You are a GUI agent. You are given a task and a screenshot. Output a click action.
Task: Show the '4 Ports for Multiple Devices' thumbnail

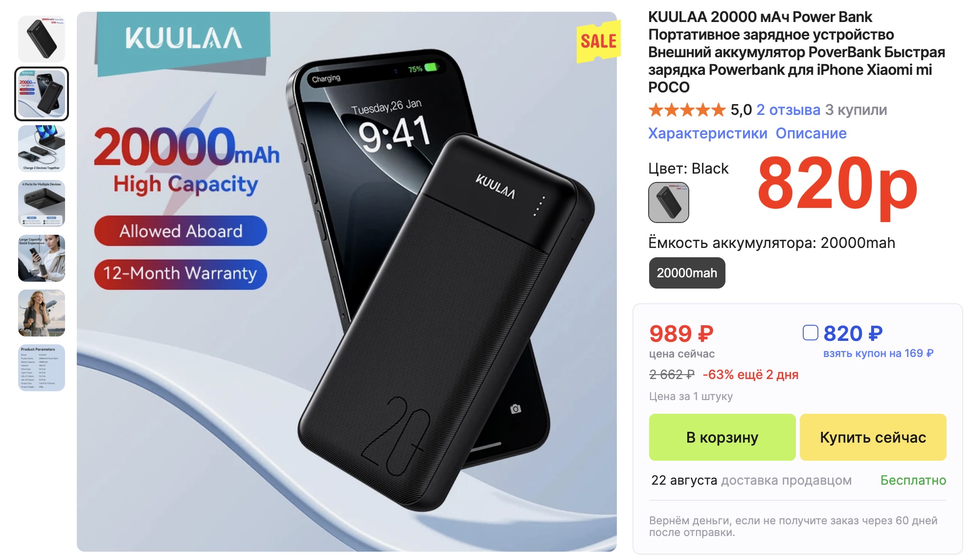(42, 203)
